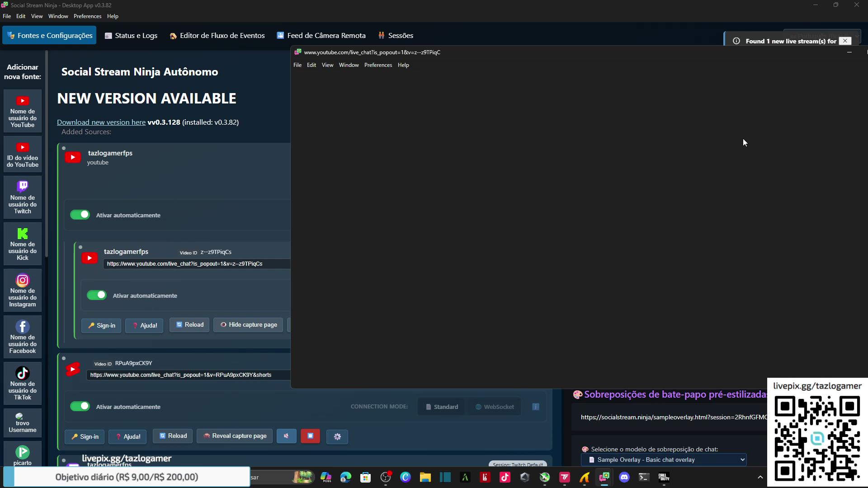The height and width of the screenshot is (488, 868).
Task: Toggle auto-activate for tazlogamerfps youtube group
Action: click(x=80, y=215)
